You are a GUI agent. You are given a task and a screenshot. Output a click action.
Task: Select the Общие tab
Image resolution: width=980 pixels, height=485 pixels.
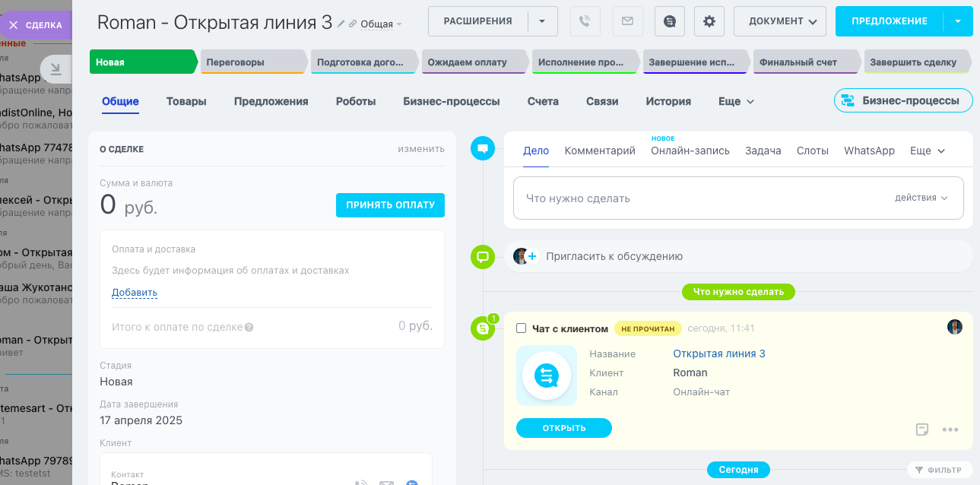click(120, 101)
